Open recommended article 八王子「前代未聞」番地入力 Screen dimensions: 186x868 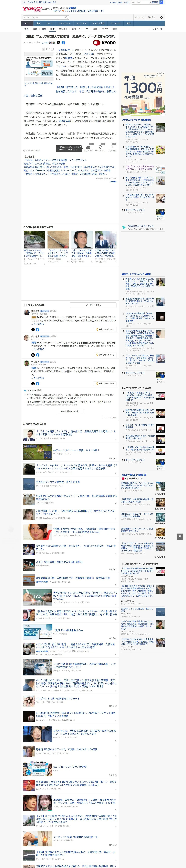59,562
